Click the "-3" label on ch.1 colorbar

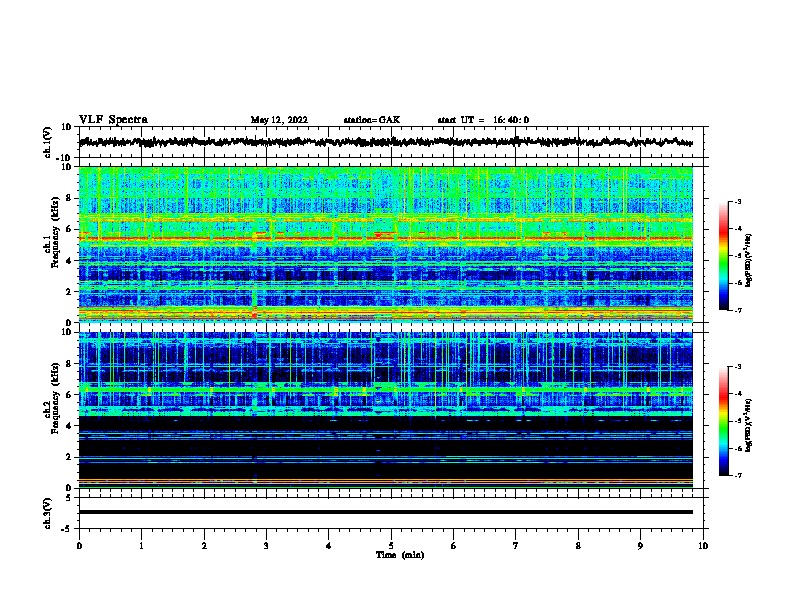click(737, 201)
